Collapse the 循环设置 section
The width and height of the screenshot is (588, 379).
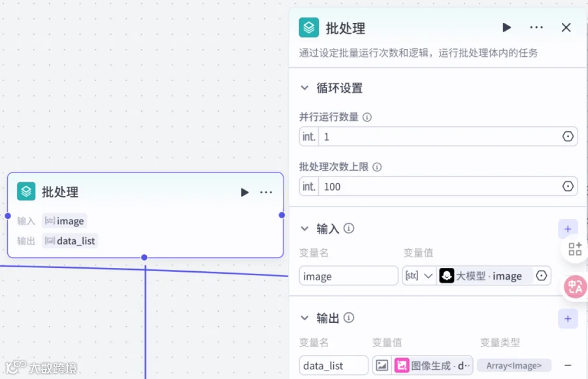click(x=304, y=88)
